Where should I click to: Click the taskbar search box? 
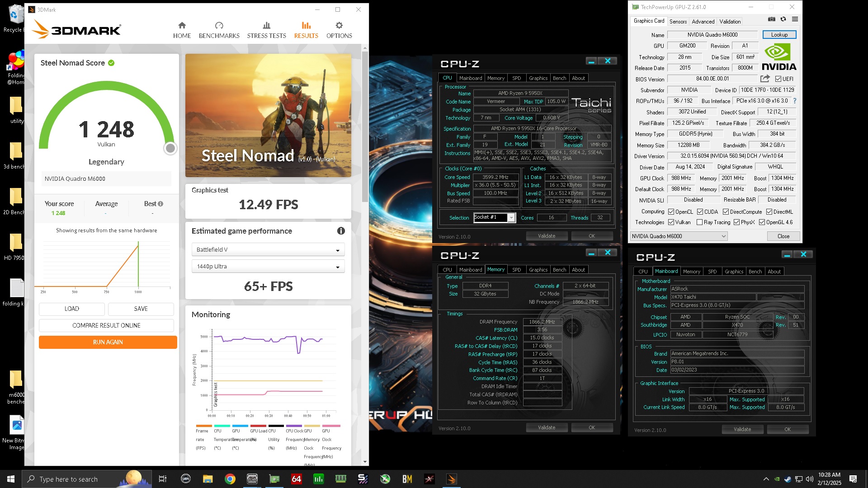87,479
